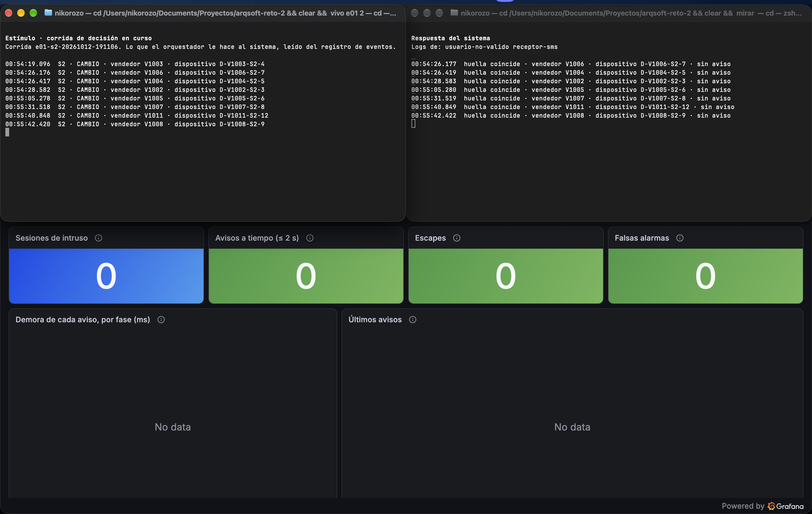Click line 'Corrida e01-s2-20261012-191106'
Image resolution: width=812 pixels, height=514 pixels.
pos(200,47)
